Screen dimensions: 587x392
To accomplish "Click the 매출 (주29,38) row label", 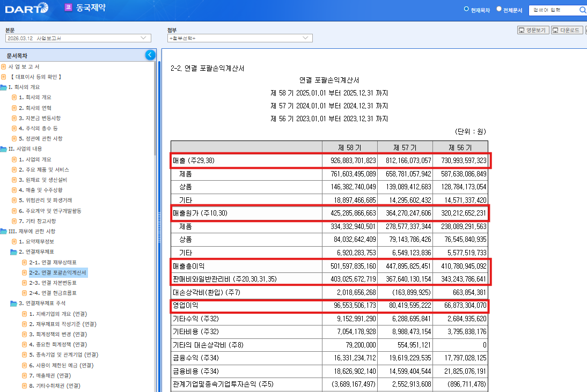I will pos(194,161).
